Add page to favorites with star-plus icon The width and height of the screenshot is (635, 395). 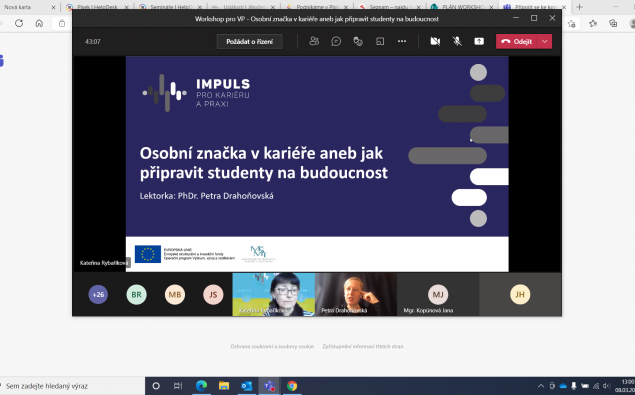[x=571, y=23]
